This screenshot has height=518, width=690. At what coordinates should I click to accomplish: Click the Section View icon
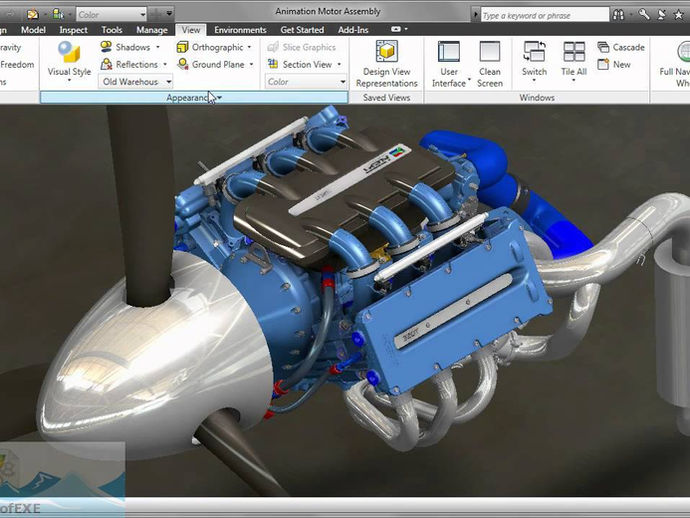click(x=273, y=64)
